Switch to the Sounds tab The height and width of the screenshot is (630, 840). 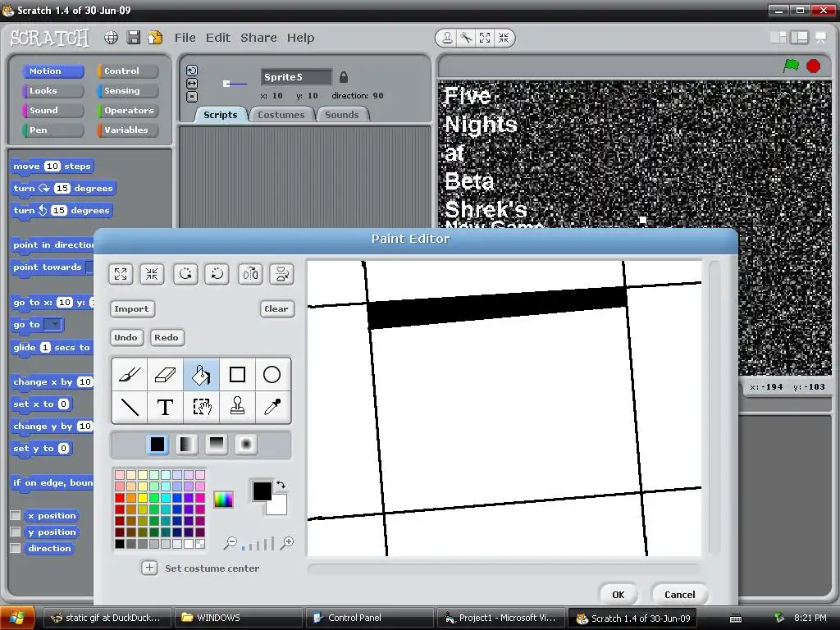coord(342,115)
